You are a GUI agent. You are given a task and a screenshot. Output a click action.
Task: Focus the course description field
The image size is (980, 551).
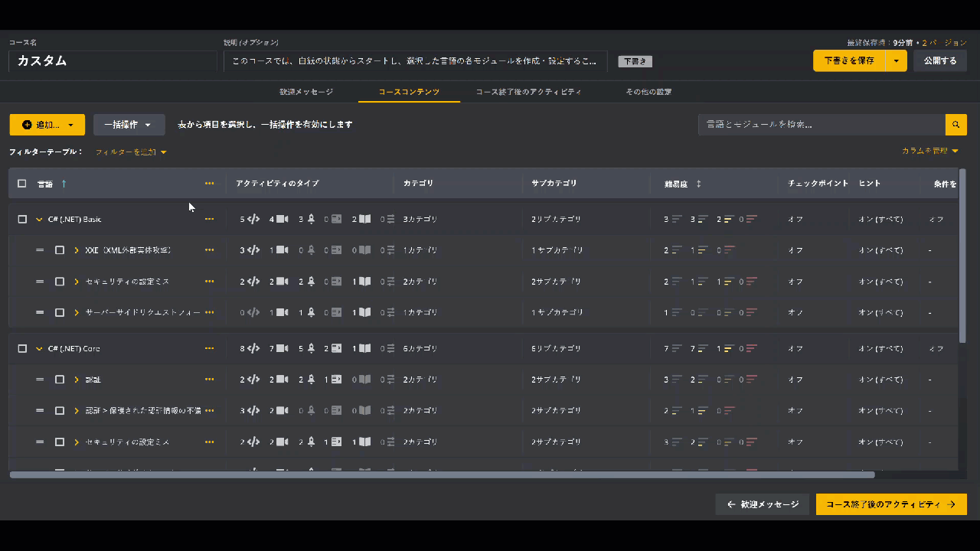pos(416,61)
